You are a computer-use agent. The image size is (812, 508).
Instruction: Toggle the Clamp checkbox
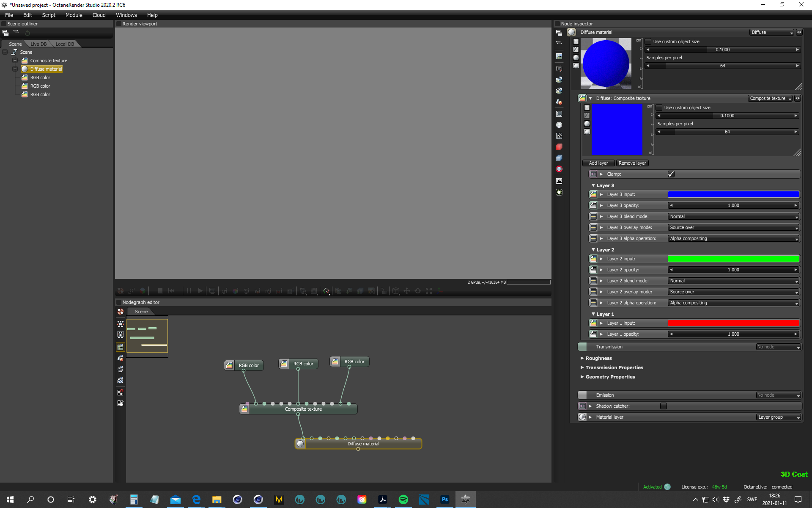(x=671, y=174)
